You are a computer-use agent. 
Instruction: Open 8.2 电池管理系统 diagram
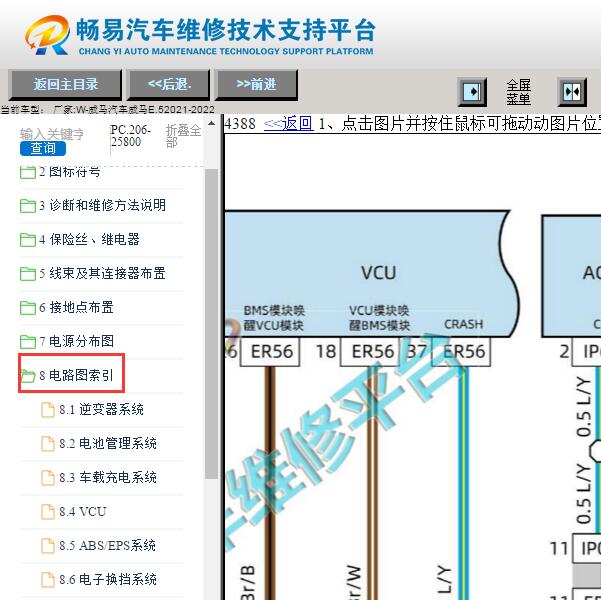tap(108, 444)
